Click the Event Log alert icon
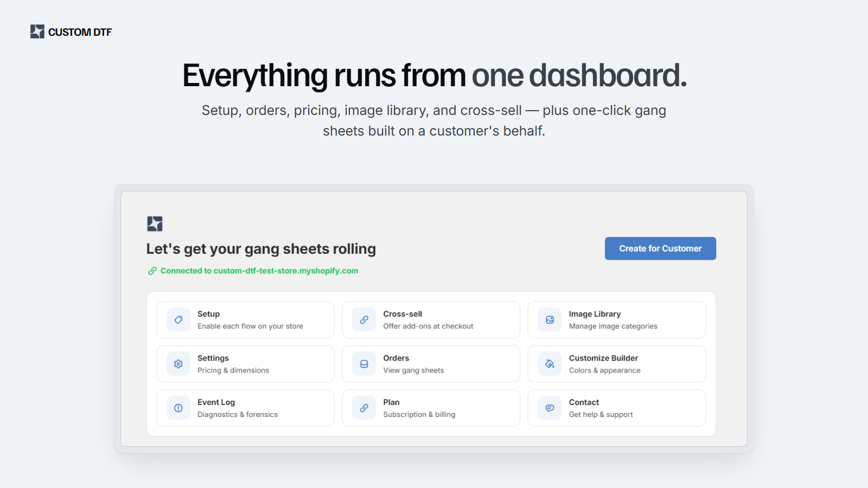868x488 pixels. click(x=178, y=408)
